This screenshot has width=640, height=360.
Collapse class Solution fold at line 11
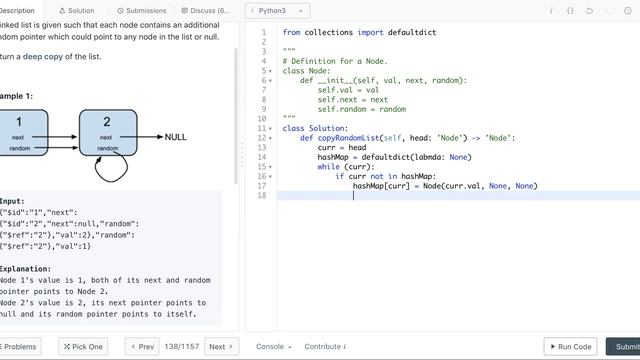pyautogui.click(x=270, y=129)
